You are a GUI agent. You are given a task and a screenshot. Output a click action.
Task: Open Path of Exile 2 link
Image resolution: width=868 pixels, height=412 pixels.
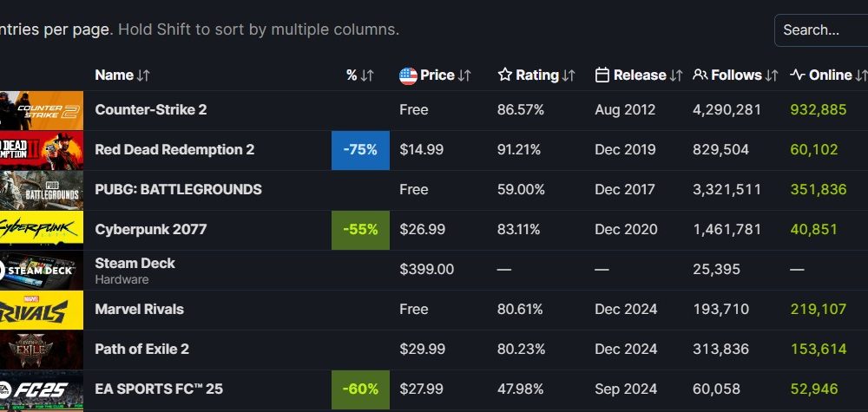click(141, 349)
